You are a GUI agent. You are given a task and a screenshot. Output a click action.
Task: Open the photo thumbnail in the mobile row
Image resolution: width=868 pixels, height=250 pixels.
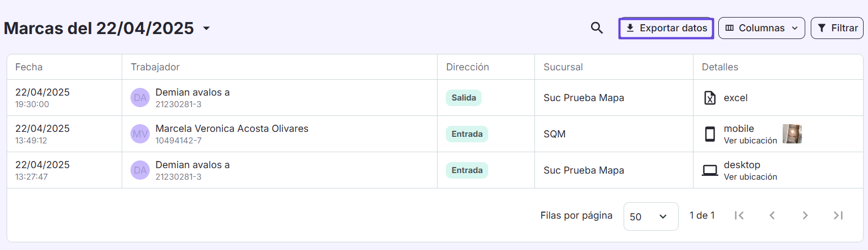point(792,134)
